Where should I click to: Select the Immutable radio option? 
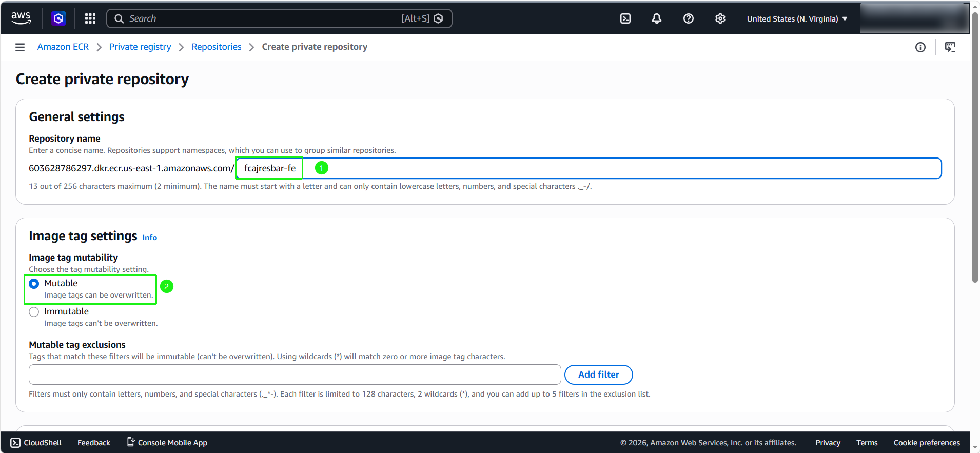click(x=34, y=312)
